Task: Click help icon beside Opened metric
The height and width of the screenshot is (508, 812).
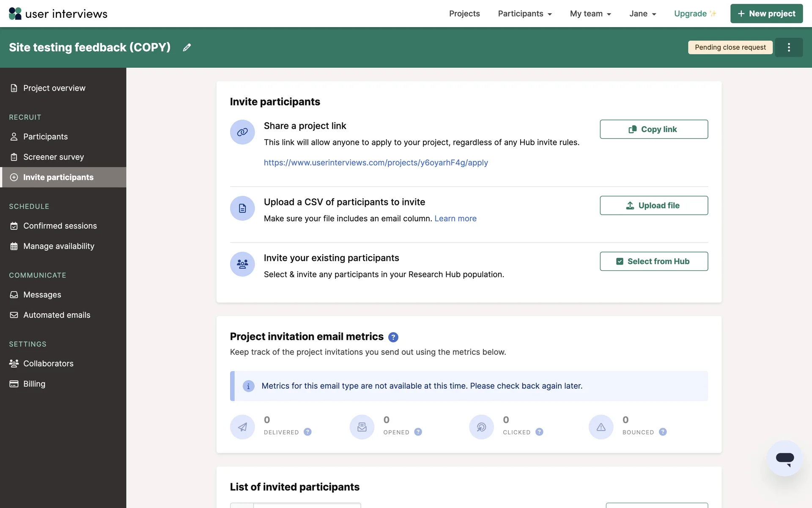Action: click(x=418, y=432)
